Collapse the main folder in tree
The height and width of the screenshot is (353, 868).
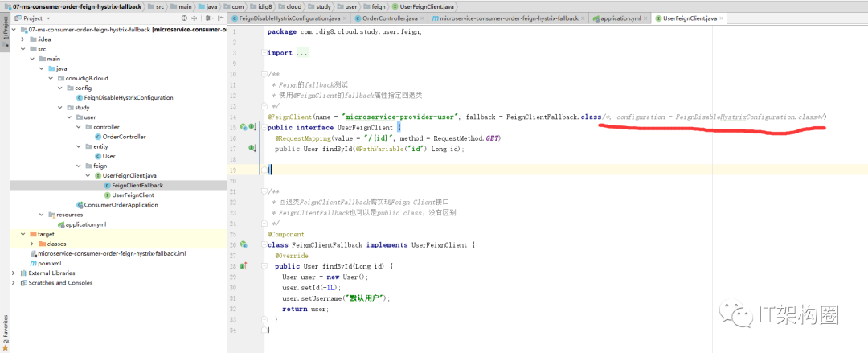click(x=32, y=59)
